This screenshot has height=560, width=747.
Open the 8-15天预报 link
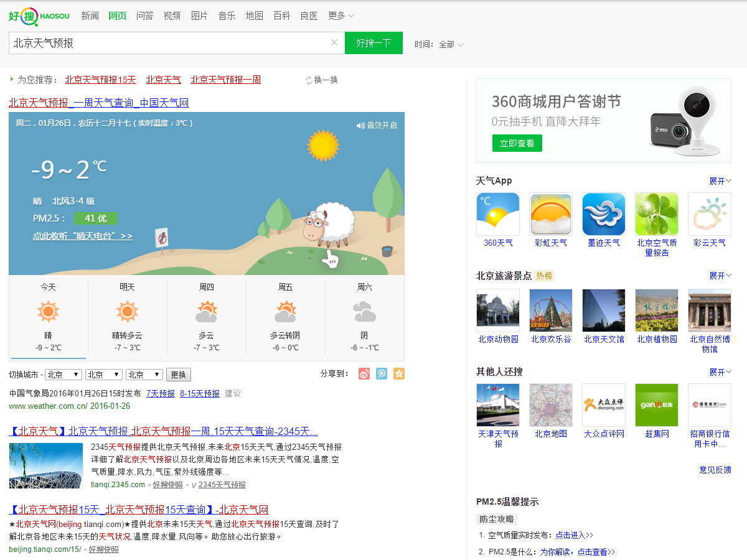(200, 393)
